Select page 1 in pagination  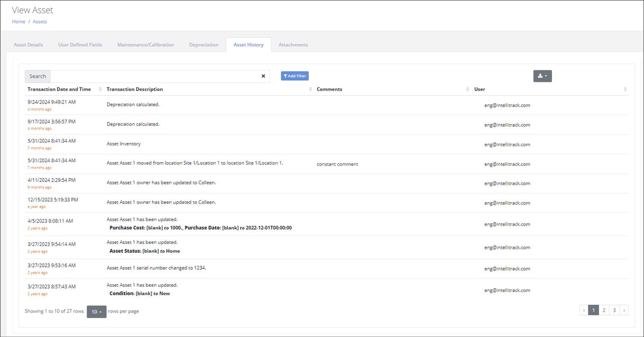point(593,310)
